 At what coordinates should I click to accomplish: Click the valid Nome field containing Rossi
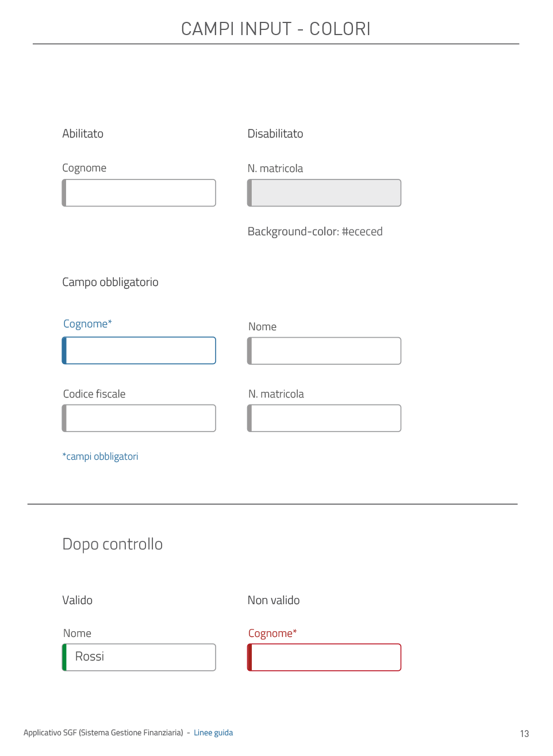point(139,657)
